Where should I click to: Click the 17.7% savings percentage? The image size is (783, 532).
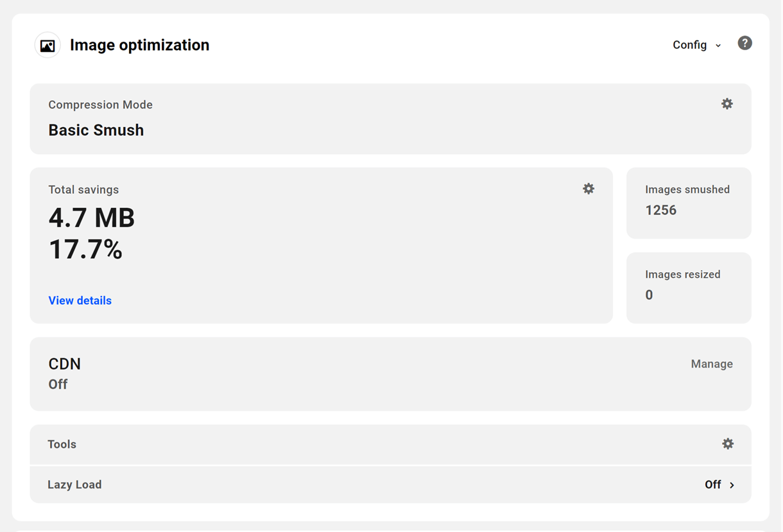click(85, 249)
